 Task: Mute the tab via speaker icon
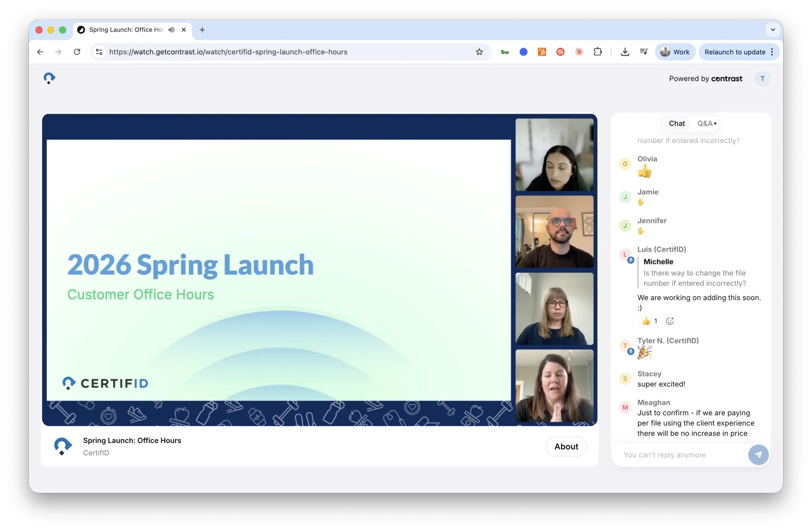[x=172, y=30]
